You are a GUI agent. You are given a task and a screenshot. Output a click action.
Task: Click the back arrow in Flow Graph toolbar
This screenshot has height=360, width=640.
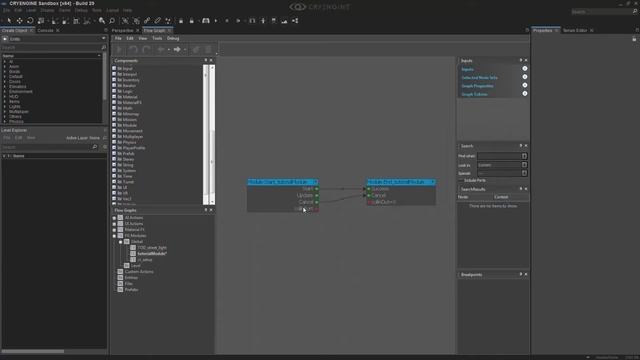(161, 50)
